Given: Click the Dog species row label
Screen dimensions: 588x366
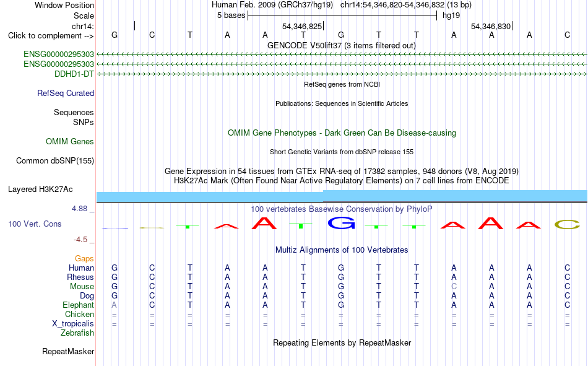Looking at the screenshot, I should click(x=87, y=296).
